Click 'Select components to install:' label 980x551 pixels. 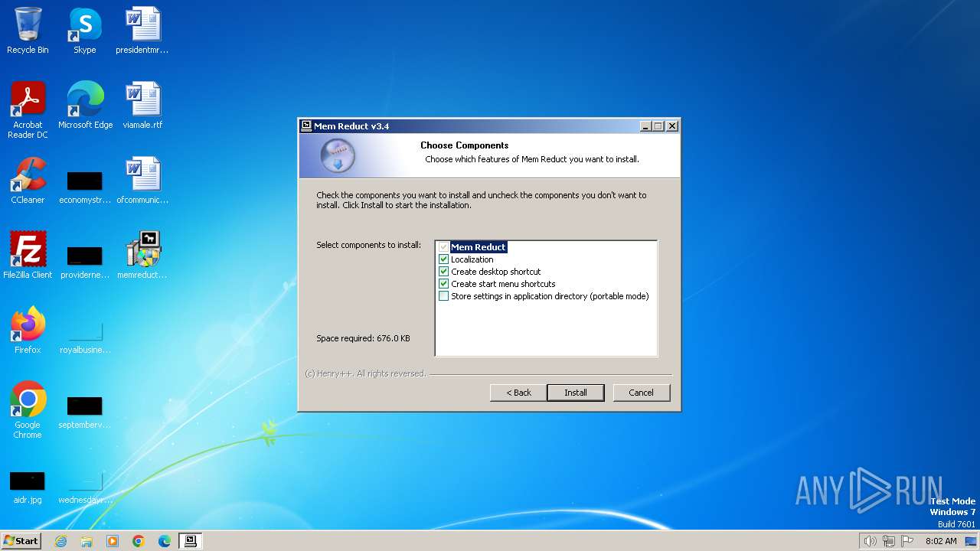point(368,245)
